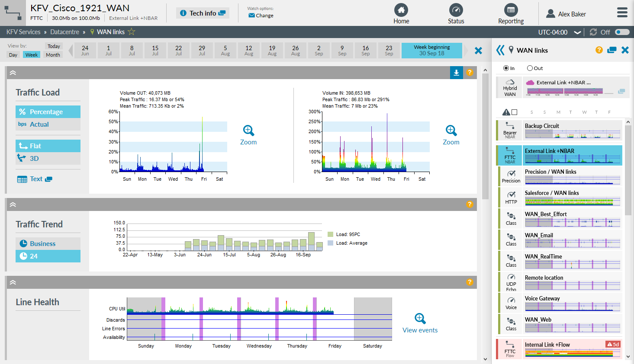Select Week view

point(32,55)
